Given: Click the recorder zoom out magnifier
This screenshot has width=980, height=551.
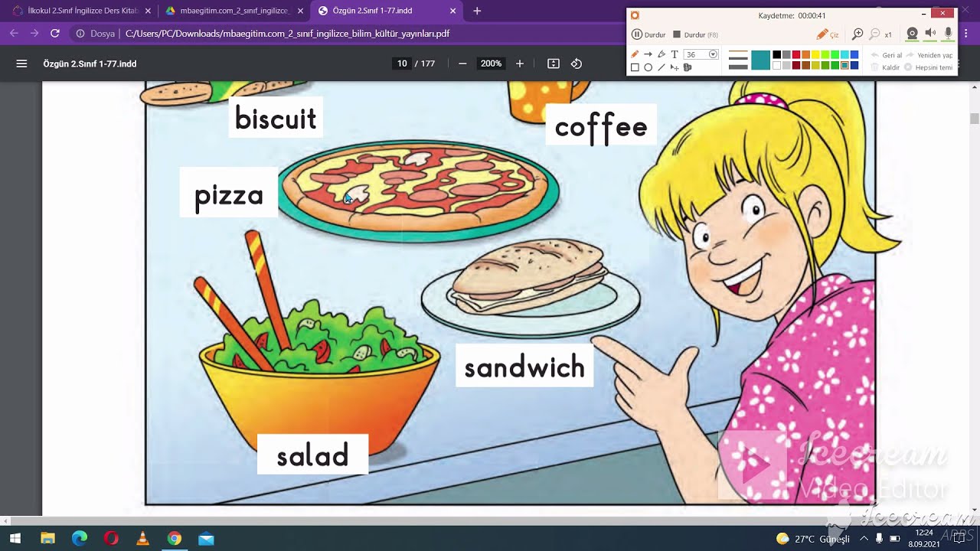Looking at the screenshot, I should click(x=875, y=34).
